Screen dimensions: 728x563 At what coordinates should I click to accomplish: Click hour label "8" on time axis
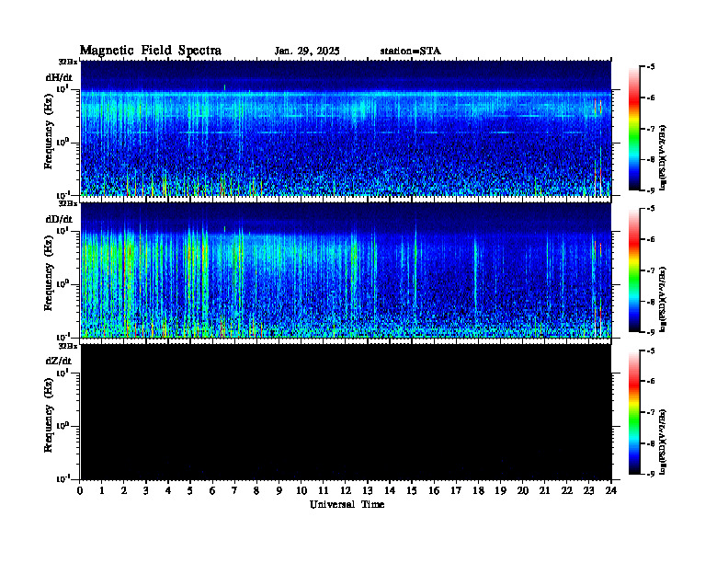tap(256, 490)
